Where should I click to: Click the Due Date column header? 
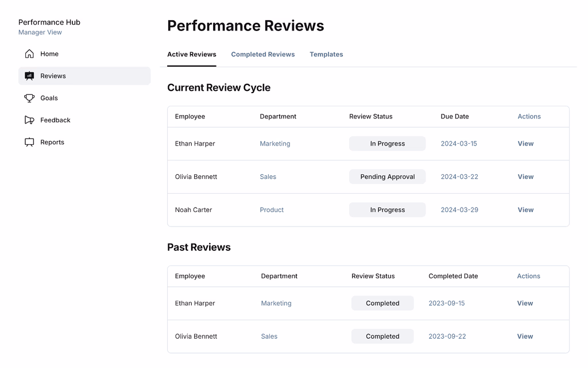click(x=455, y=116)
